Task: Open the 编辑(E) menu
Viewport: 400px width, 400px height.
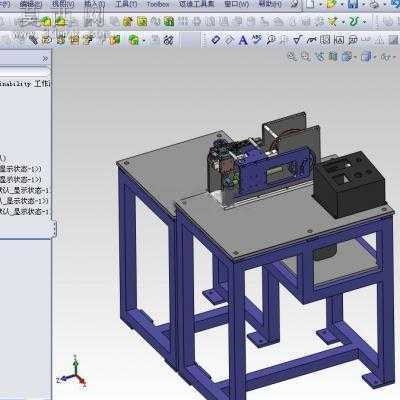Action: click(31, 4)
